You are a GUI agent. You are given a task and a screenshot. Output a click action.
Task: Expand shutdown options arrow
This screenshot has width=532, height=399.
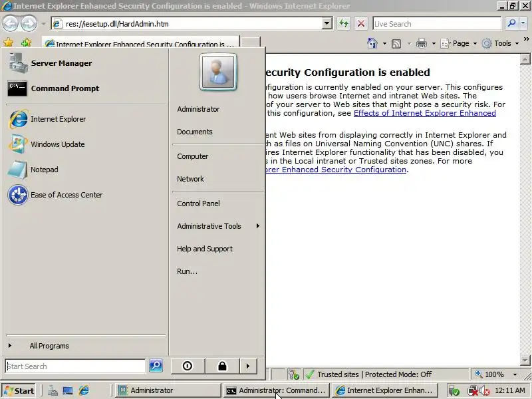pos(248,366)
